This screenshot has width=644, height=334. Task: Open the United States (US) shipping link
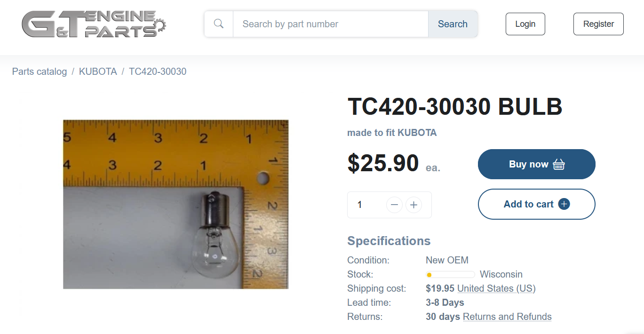pos(496,288)
